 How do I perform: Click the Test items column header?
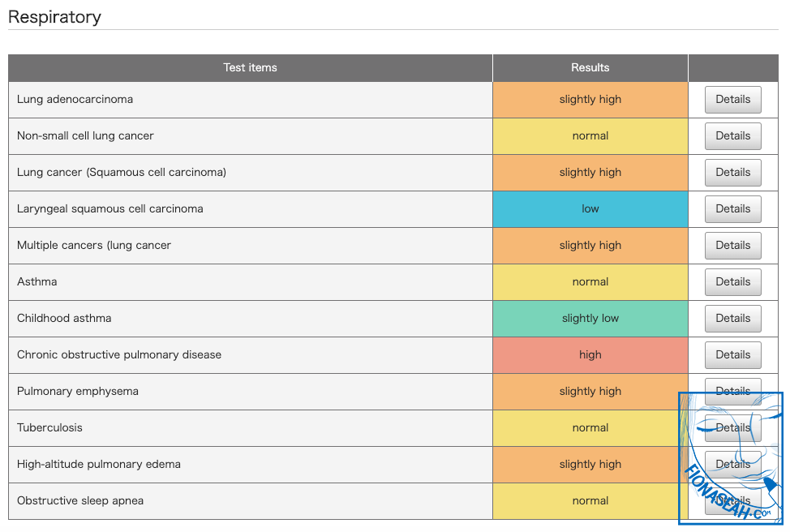click(x=250, y=68)
